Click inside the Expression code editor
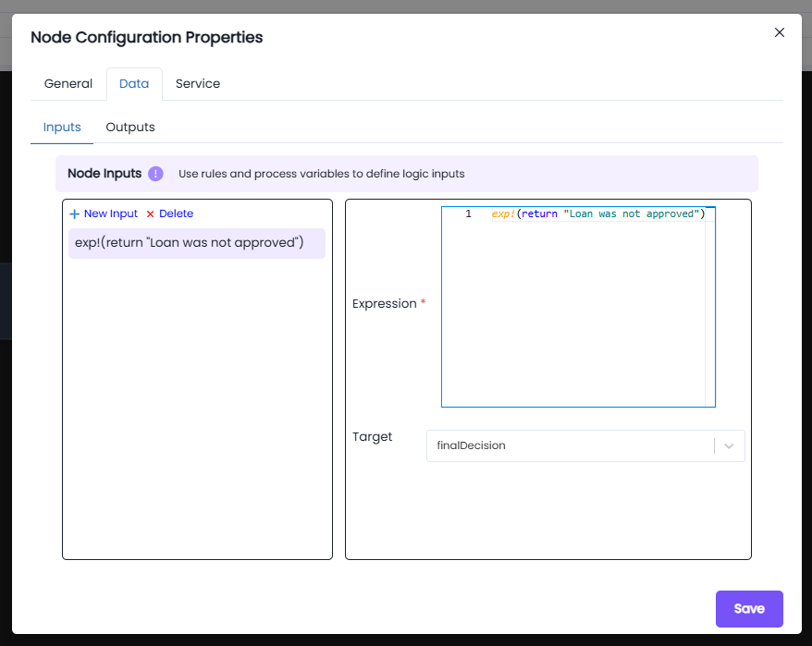 [x=578, y=307]
